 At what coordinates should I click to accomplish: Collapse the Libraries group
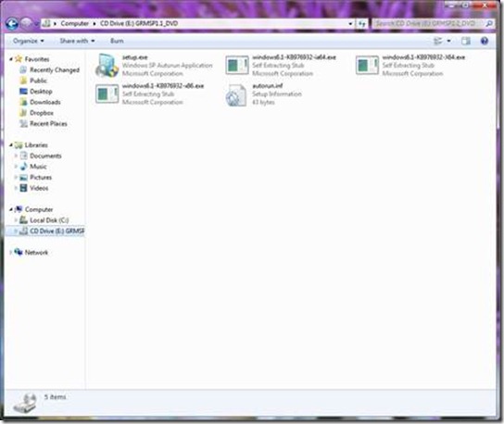tap(11, 145)
